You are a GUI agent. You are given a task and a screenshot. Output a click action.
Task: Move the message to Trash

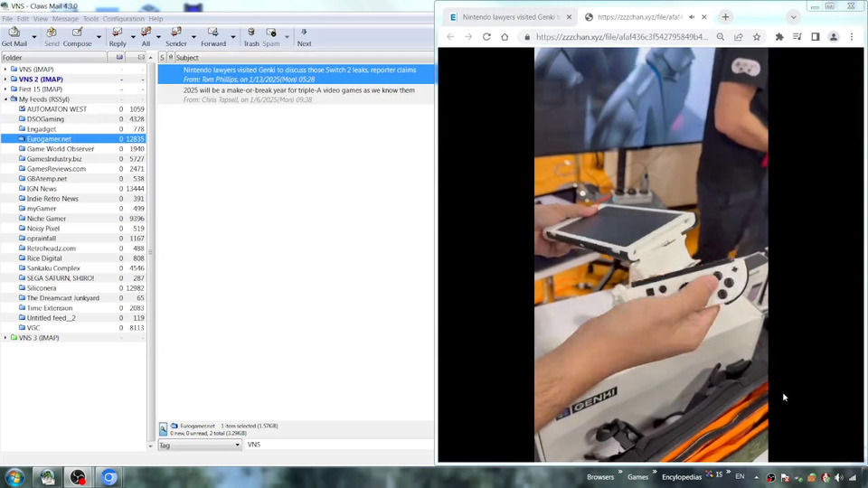251,36
